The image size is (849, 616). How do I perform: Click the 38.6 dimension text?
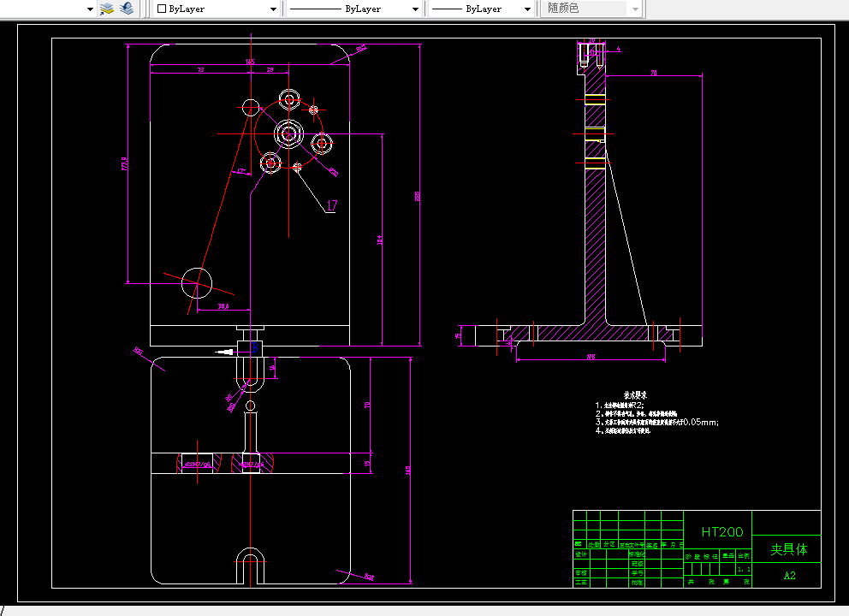click(x=223, y=305)
